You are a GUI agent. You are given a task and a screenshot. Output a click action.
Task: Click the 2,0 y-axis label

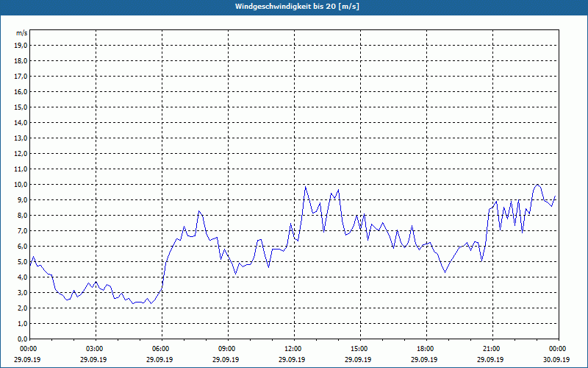22,308
